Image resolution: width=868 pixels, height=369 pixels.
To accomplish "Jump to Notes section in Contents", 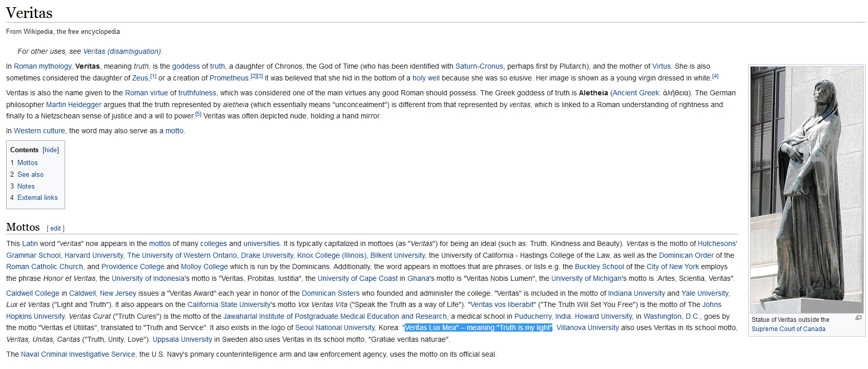I will 23,187.
